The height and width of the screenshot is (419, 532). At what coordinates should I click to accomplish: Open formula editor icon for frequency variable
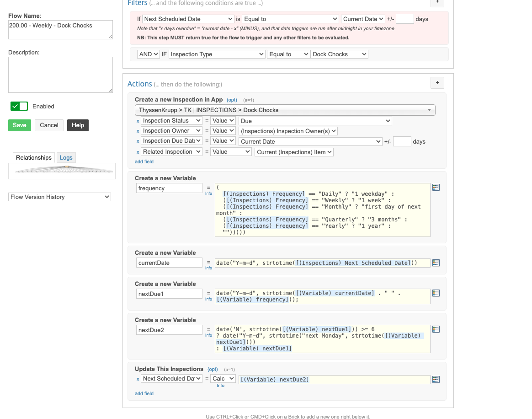coord(436,188)
